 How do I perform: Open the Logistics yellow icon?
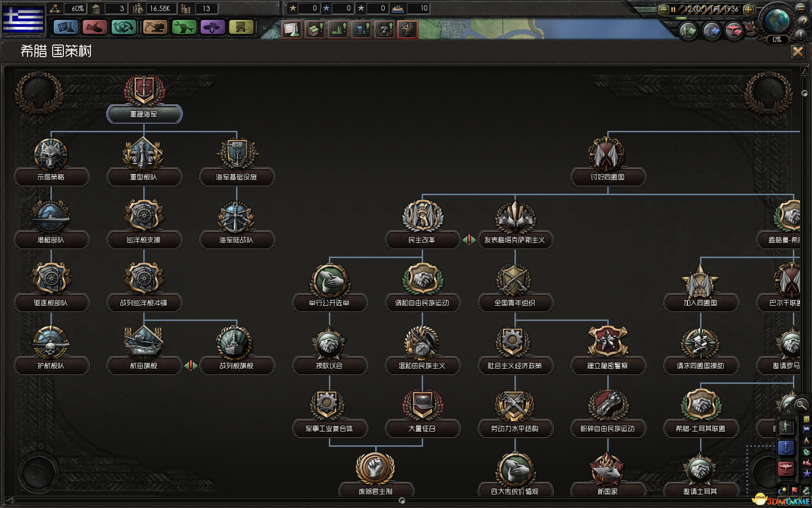241,28
